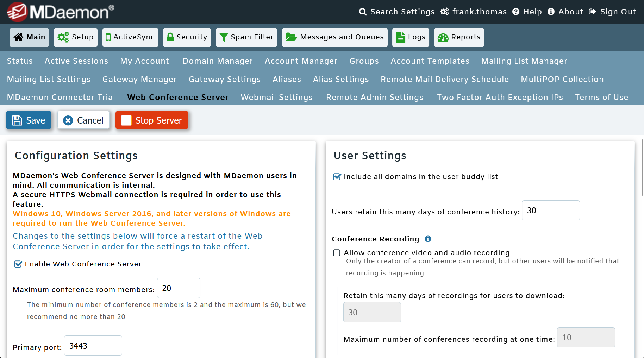Enable Allow conference video and audio recording
644x358 pixels.
337,253
